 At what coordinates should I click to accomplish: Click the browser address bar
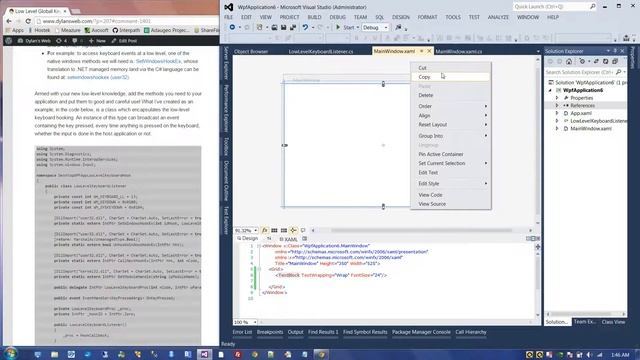click(x=126, y=21)
